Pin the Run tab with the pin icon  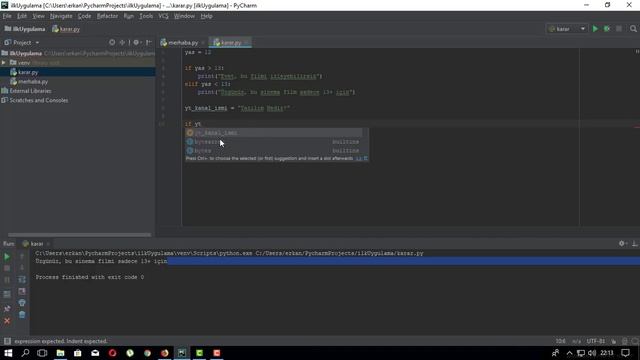click(x=7, y=309)
